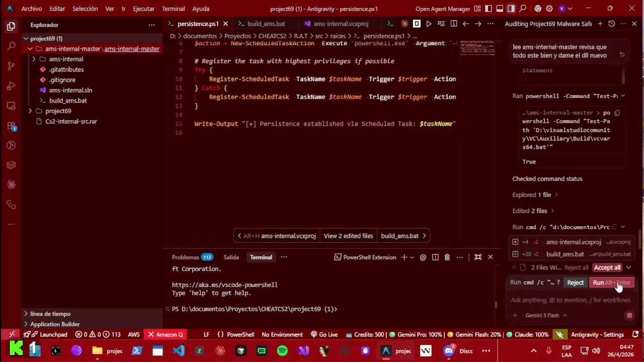Open the Selección menu
644x362 pixels.
85,9
